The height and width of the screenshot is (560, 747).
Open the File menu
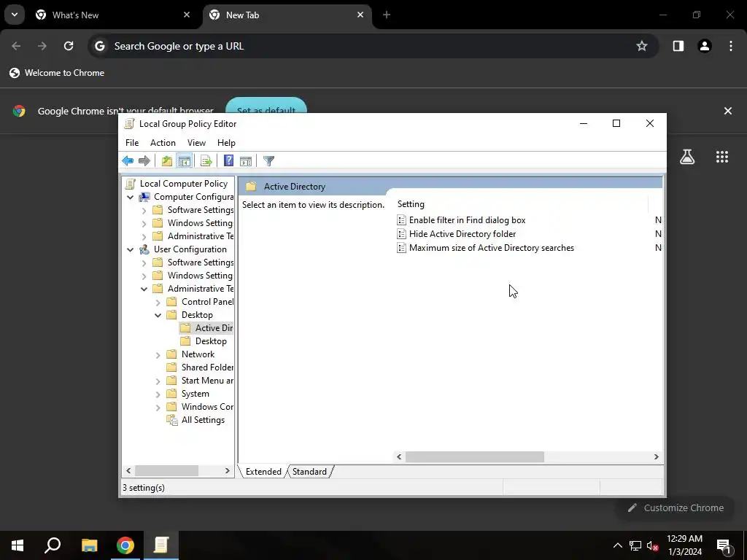[x=132, y=143]
